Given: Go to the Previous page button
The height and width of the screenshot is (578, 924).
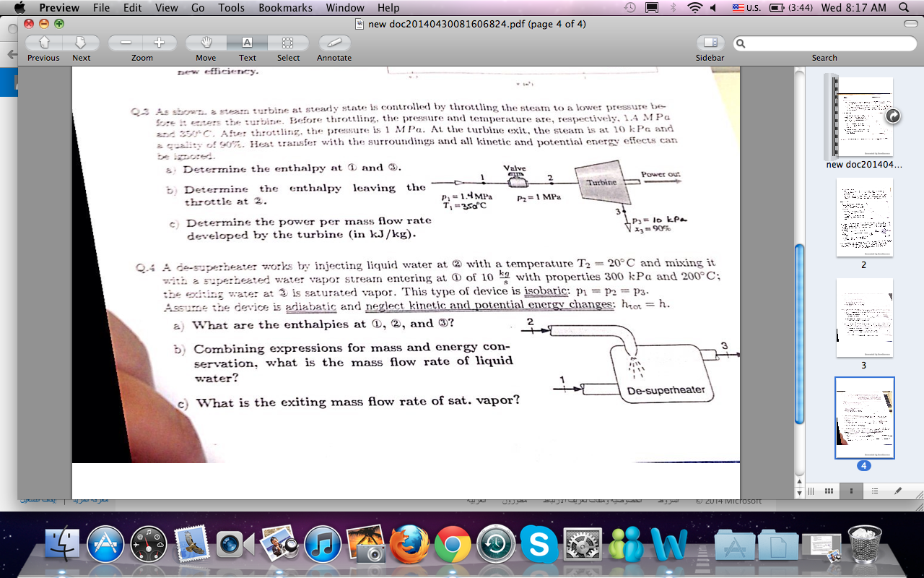Looking at the screenshot, I should (x=43, y=43).
